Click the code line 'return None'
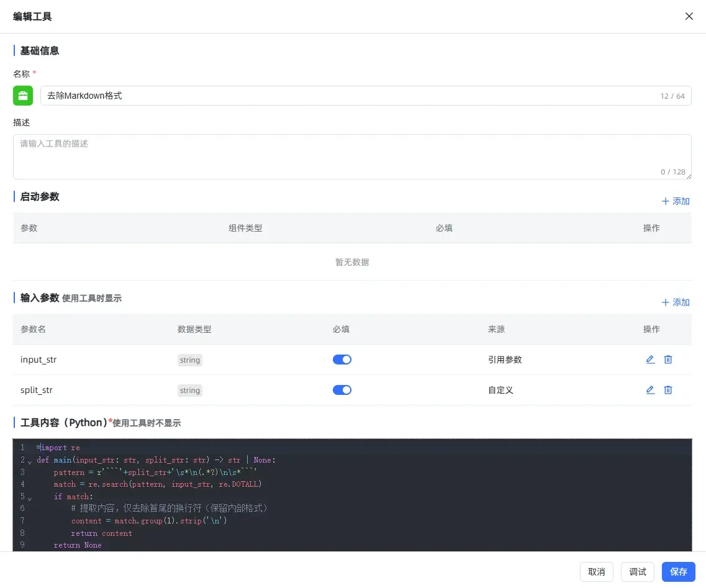706x588 pixels. [x=78, y=545]
